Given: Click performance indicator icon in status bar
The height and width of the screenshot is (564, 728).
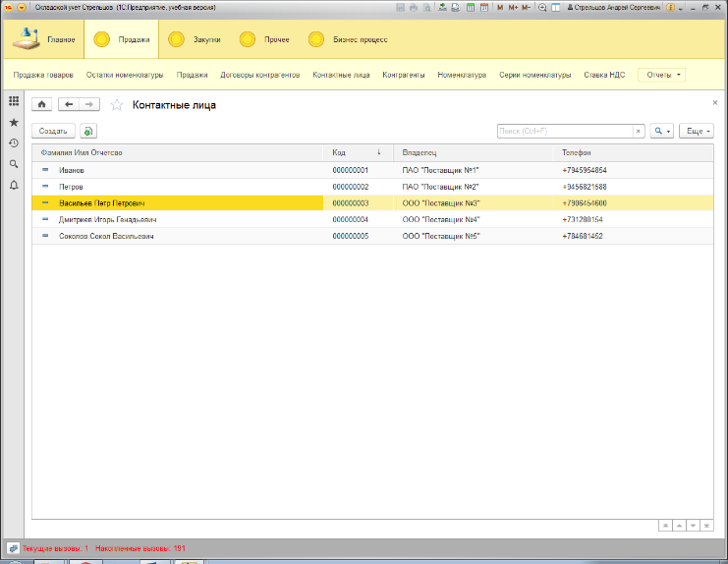Looking at the screenshot, I should tap(13, 548).
